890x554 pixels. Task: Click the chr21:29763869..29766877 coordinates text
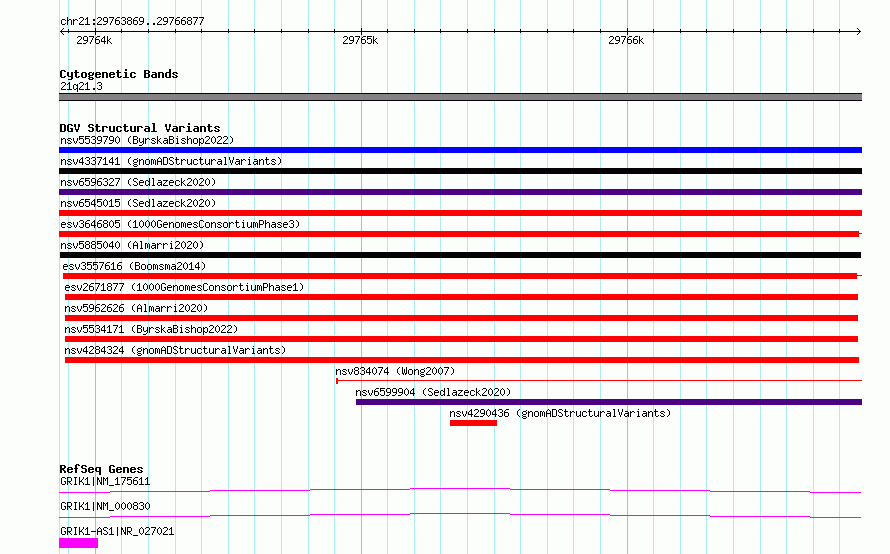(x=132, y=21)
